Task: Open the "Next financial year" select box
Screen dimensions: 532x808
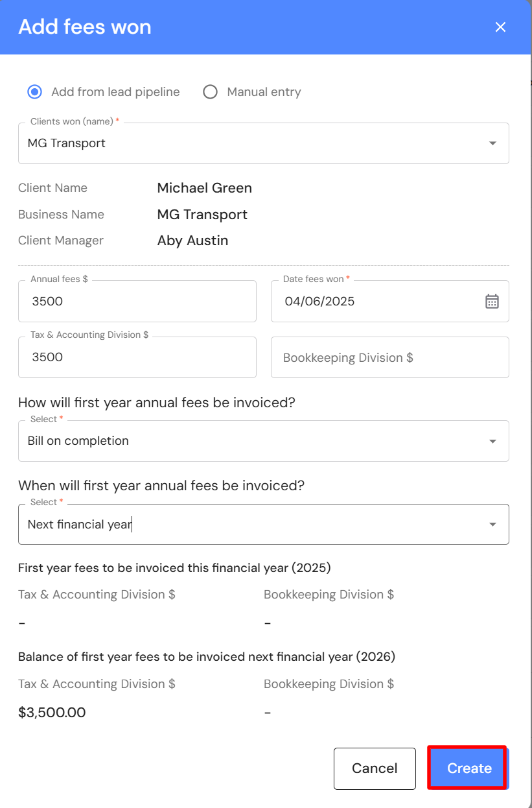Action: point(263,525)
